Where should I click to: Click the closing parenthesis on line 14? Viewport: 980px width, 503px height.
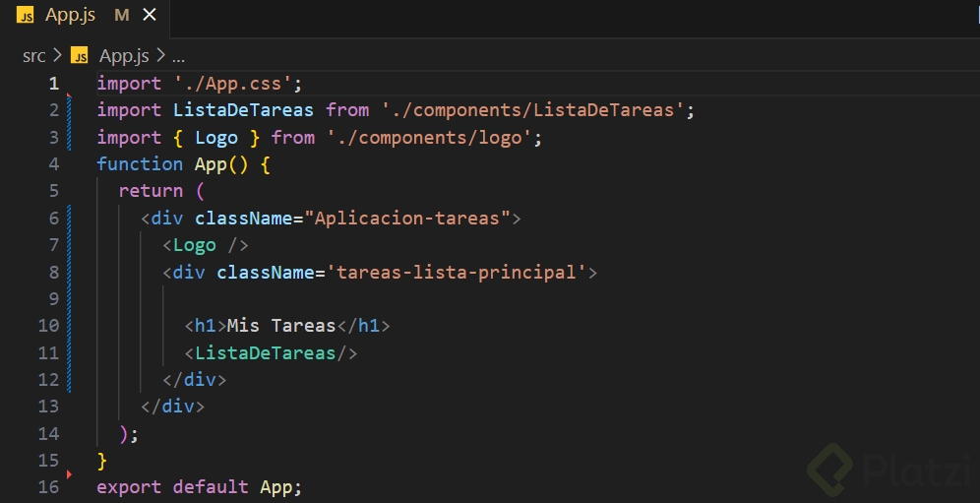[124, 433]
